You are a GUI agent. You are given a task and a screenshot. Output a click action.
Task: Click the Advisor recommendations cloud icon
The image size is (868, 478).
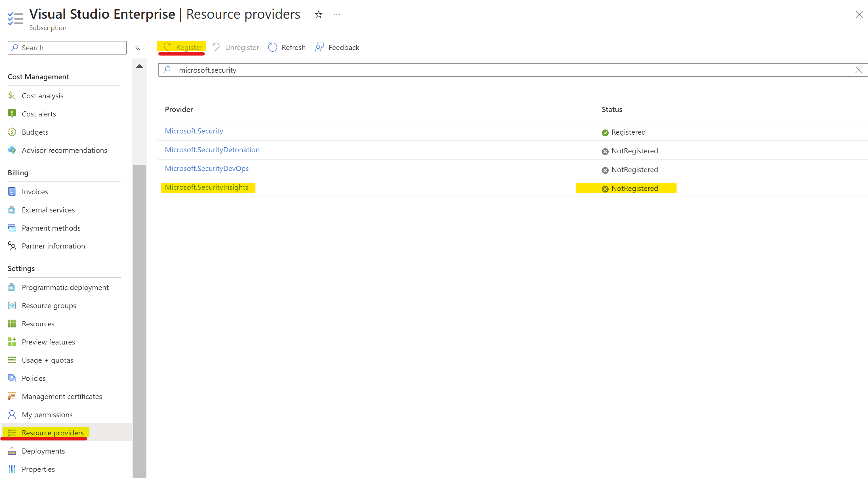tap(12, 150)
